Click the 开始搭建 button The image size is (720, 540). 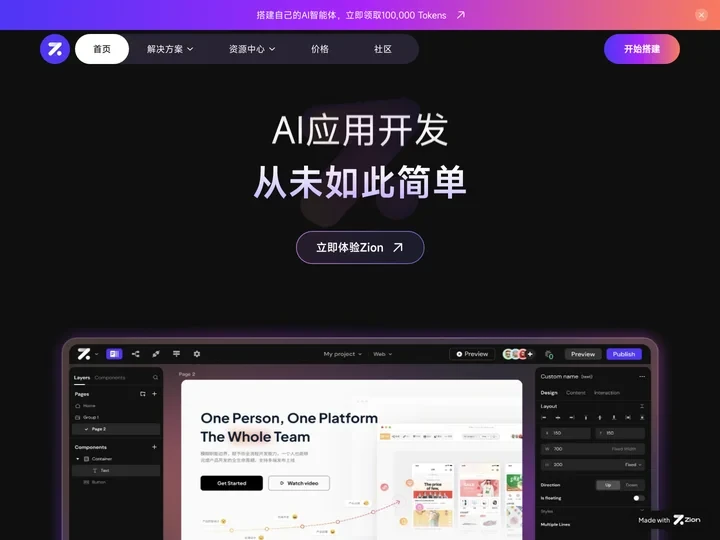(641, 49)
